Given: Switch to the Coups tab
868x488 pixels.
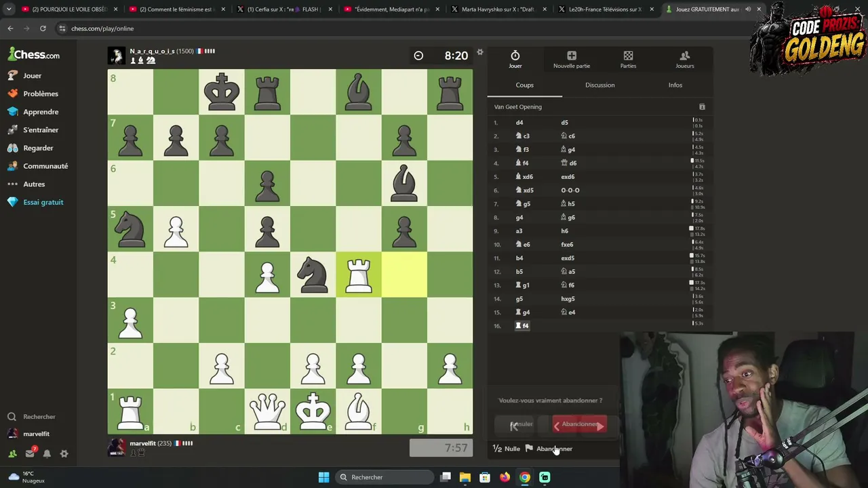Looking at the screenshot, I should (525, 85).
